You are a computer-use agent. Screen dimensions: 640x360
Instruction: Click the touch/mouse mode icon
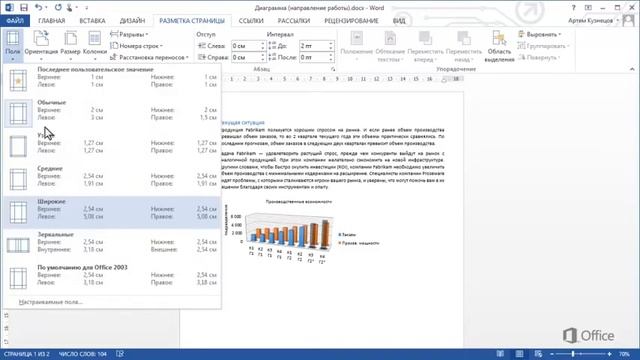[x=70, y=7]
